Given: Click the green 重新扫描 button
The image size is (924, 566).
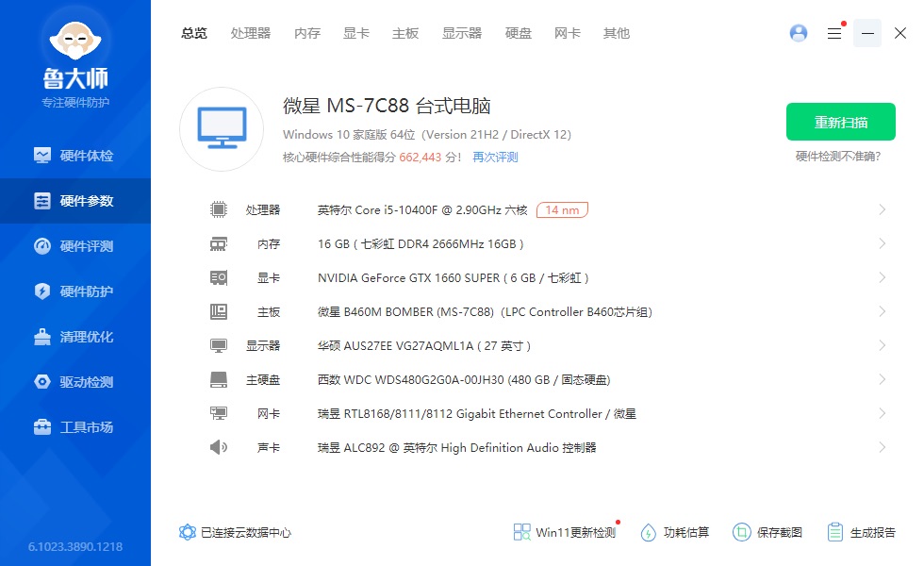Looking at the screenshot, I should coord(841,122).
